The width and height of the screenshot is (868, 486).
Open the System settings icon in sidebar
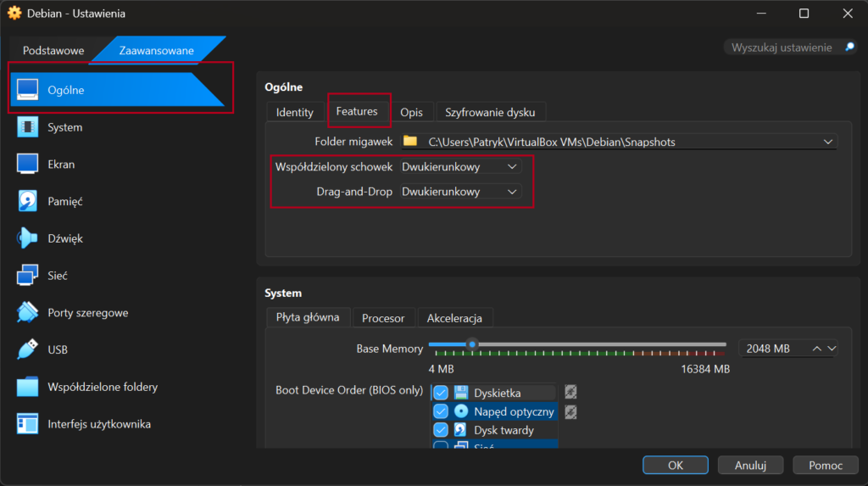tap(28, 127)
